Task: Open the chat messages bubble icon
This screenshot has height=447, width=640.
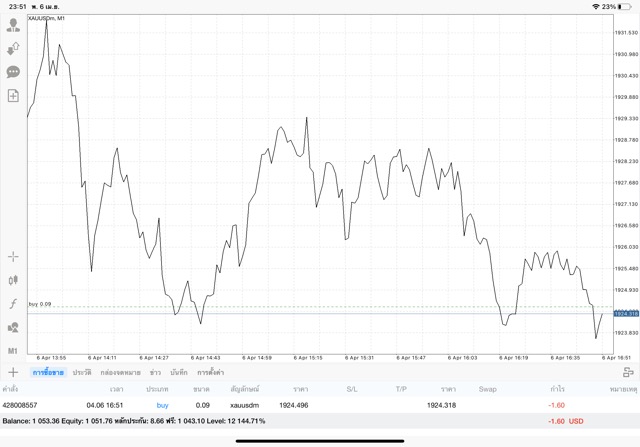Action: pyautogui.click(x=13, y=72)
